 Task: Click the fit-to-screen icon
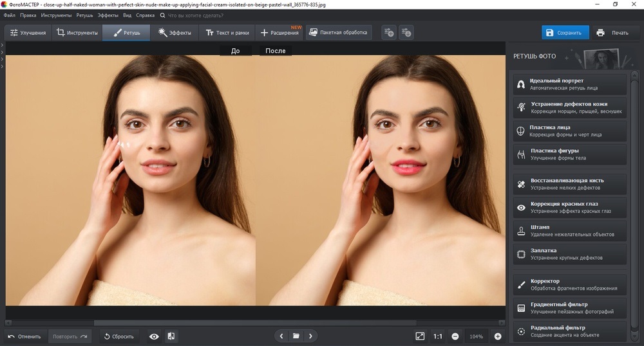tap(420, 336)
